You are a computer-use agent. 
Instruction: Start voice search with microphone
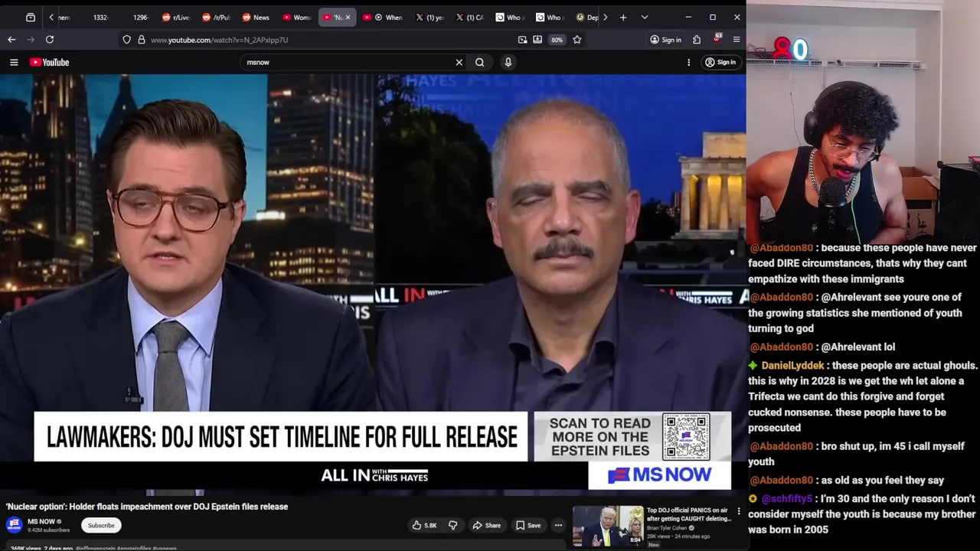click(x=508, y=62)
